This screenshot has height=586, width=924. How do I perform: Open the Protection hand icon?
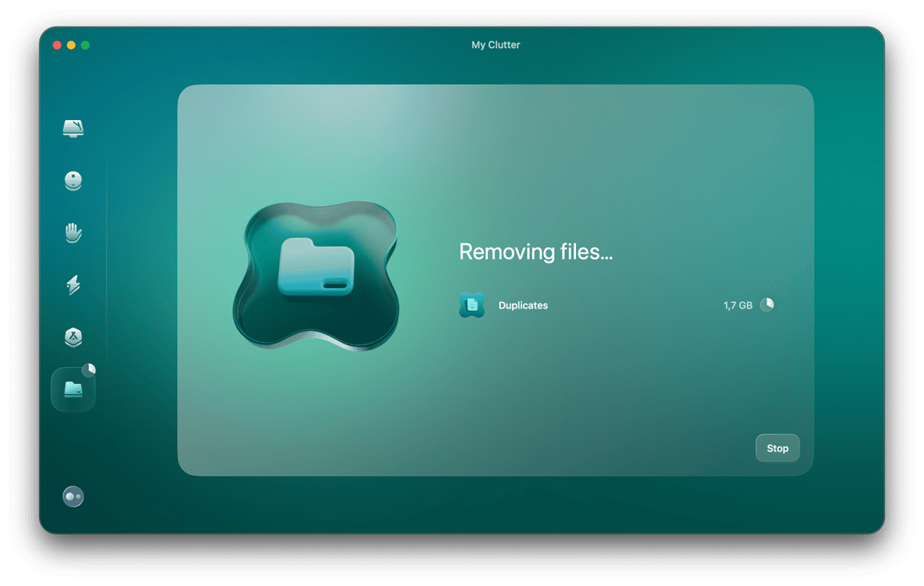(73, 233)
